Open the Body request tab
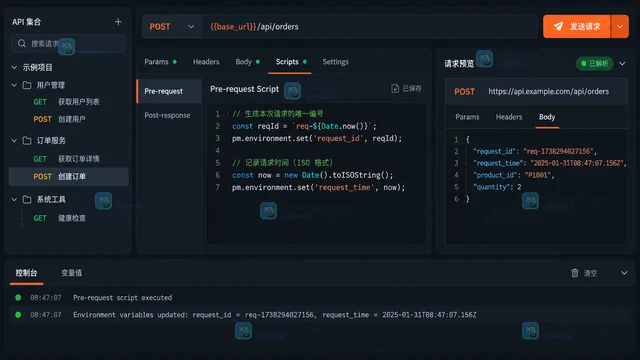 pos(247,62)
